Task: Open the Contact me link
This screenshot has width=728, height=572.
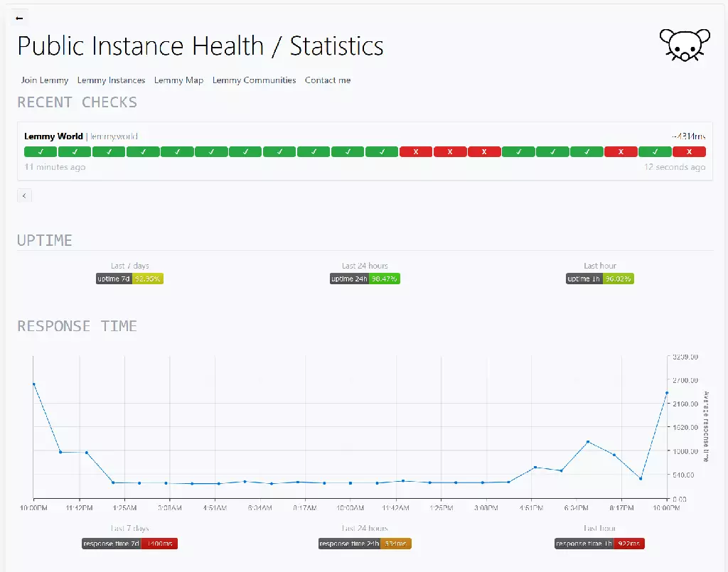Action: (328, 80)
